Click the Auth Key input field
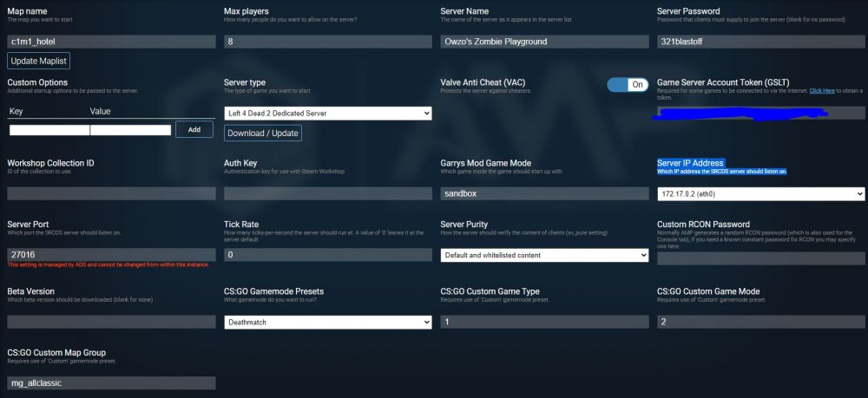The height and width of the screenshot is (398, 868). pos(328,193)
